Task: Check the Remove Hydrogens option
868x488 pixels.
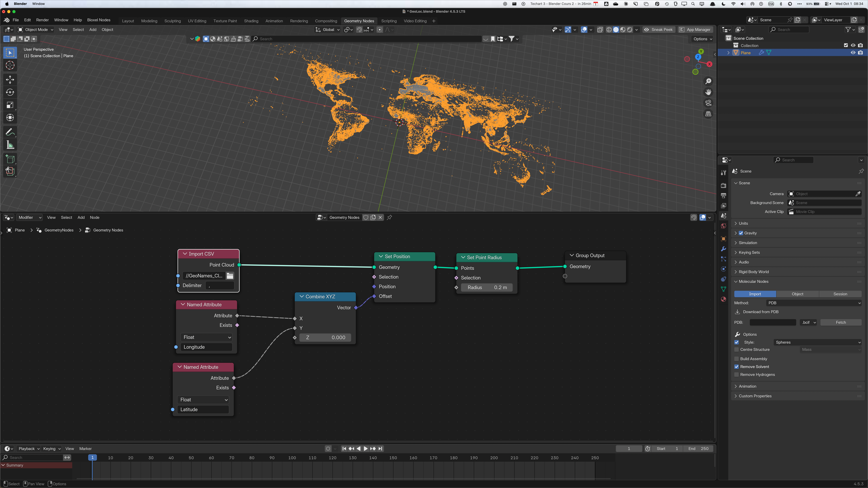Action: (737, 375)
